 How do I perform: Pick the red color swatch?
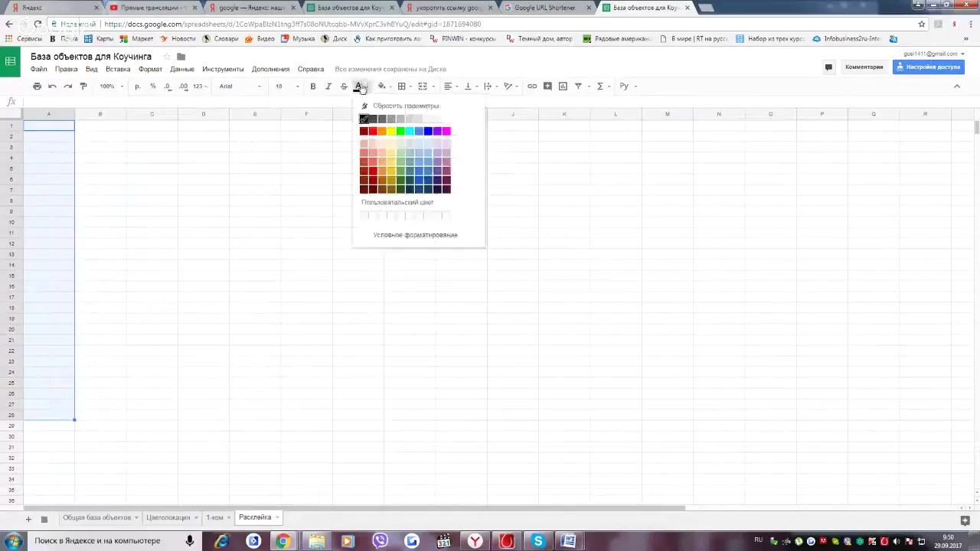(373, 131)
